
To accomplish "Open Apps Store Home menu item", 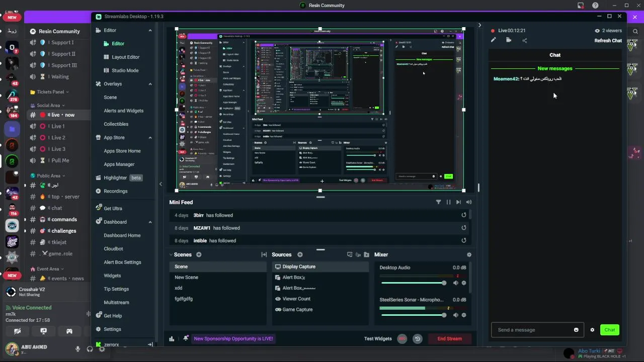I will (122, 151).
